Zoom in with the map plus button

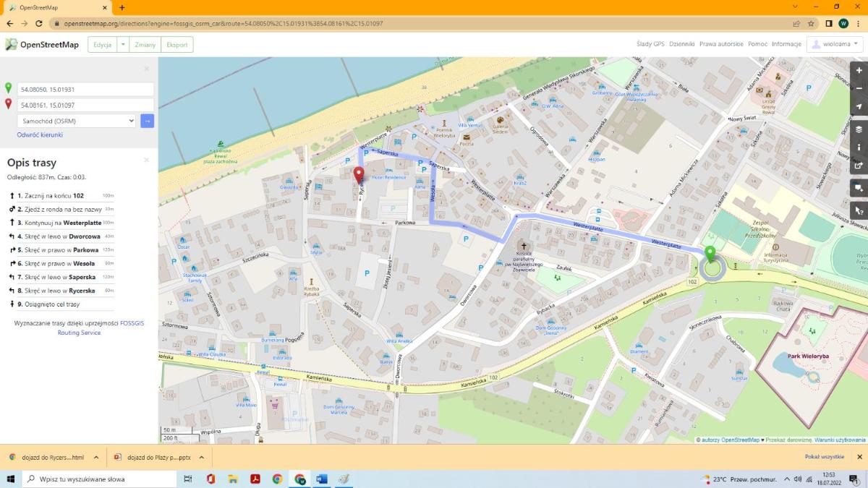859,71
